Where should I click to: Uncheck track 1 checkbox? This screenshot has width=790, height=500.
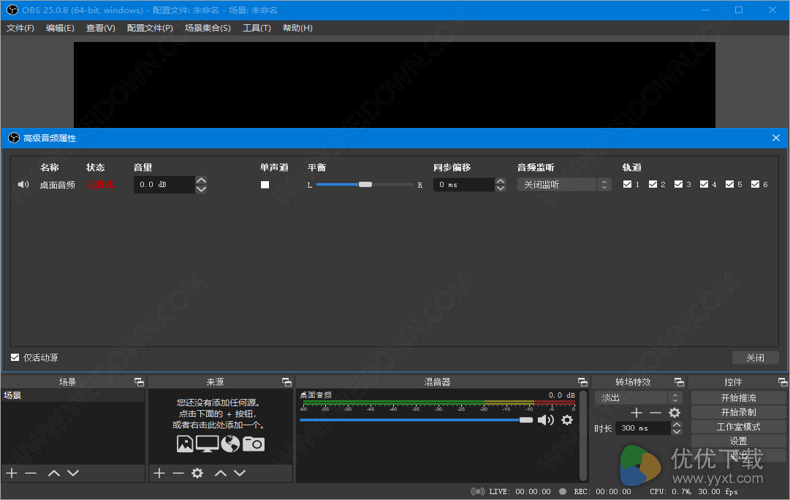627,184
